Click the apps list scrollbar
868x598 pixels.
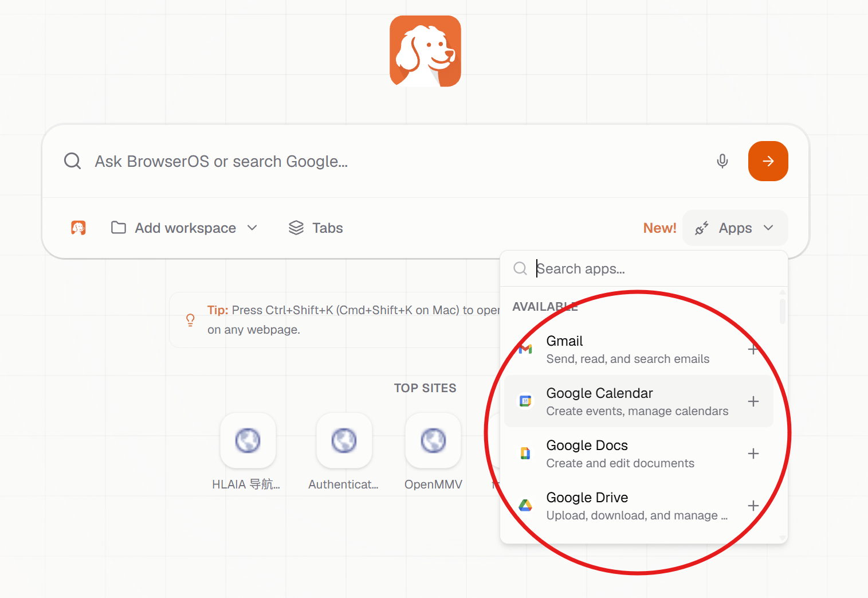[782, 311]
